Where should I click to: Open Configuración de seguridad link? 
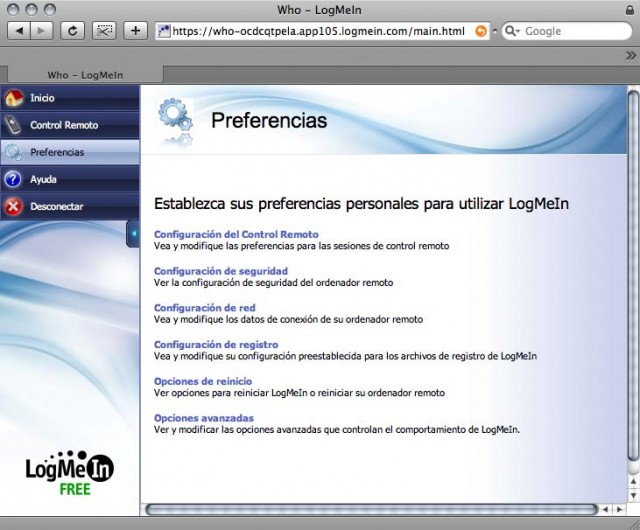click(x=221, y=271)
